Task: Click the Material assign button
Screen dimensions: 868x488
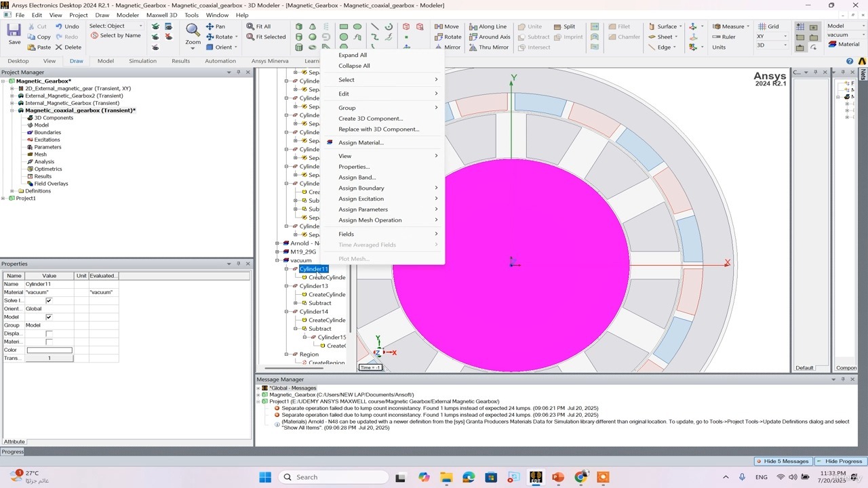Action: [844, 44]
